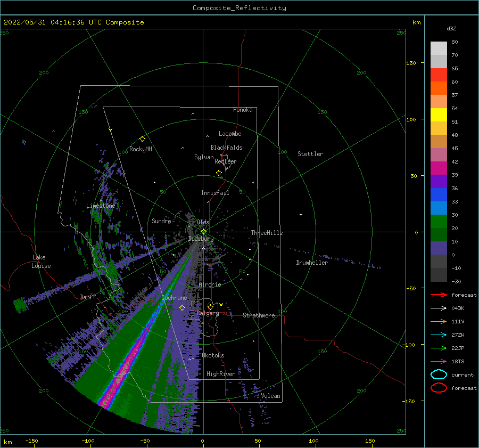Click the red forecast arrow in legend
Screen dimensions: 479x448
(x=439, y=295)
